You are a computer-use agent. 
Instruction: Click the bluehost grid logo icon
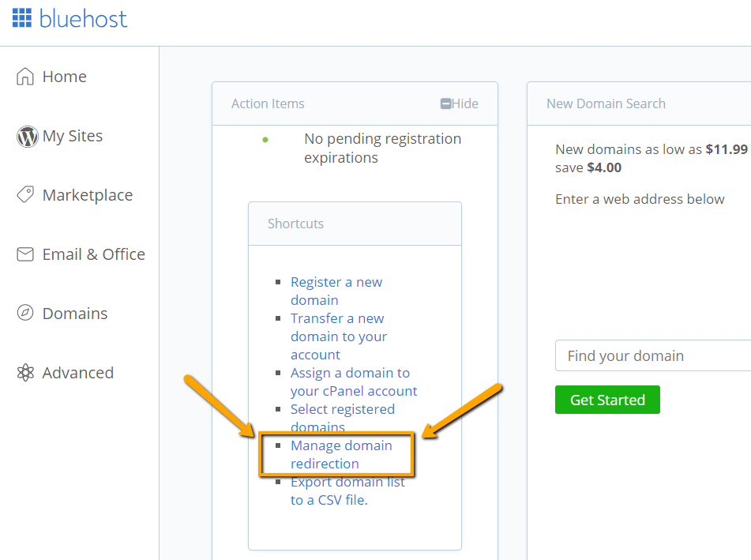[21, 18]
